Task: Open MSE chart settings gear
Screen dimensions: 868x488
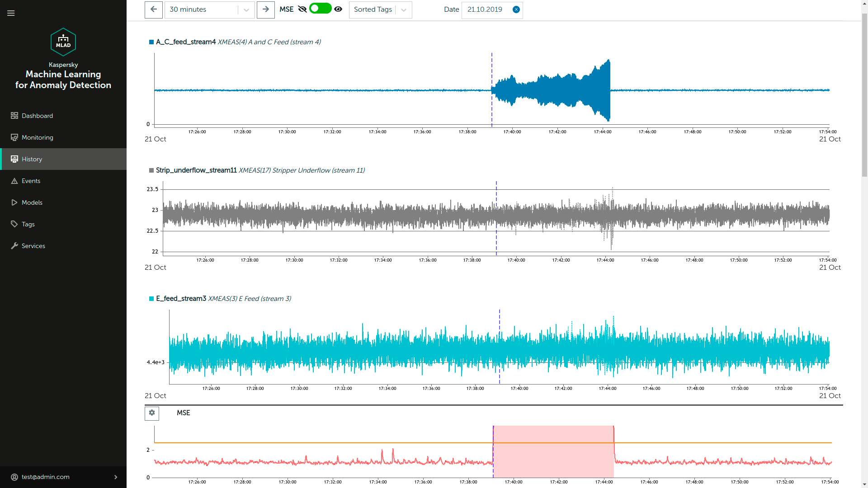Action: click(152, 413)
